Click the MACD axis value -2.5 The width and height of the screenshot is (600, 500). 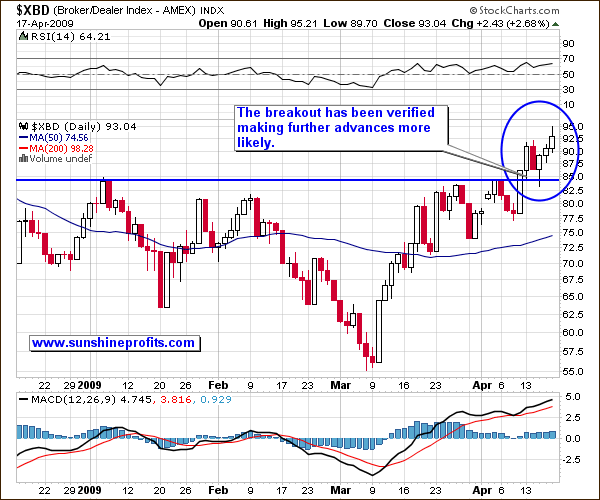coord(570,459)
